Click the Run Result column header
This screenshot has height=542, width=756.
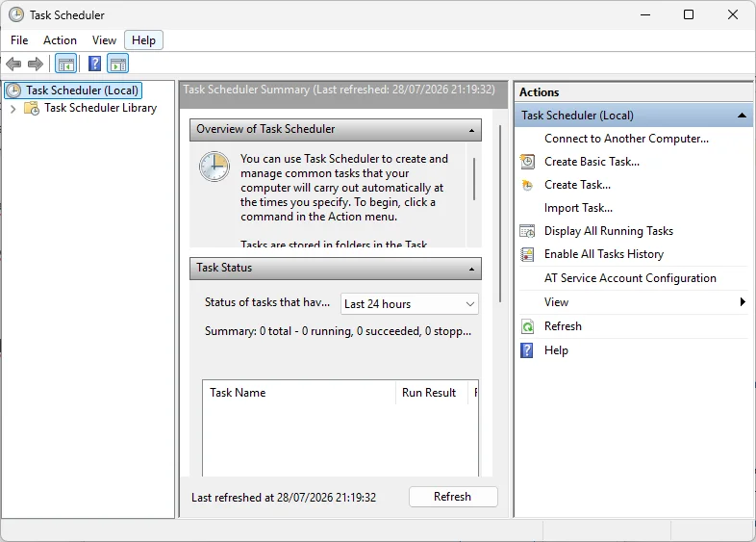[x=432, y=393]
